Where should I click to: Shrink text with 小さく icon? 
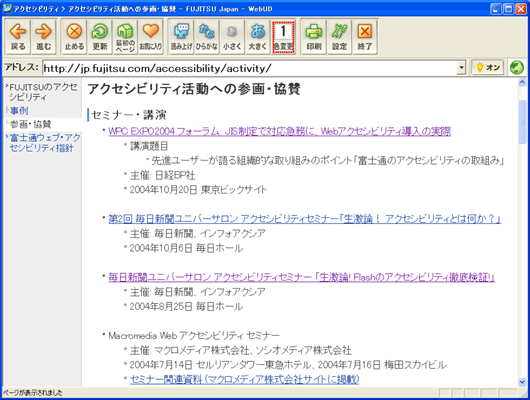(x=232, y=37)
